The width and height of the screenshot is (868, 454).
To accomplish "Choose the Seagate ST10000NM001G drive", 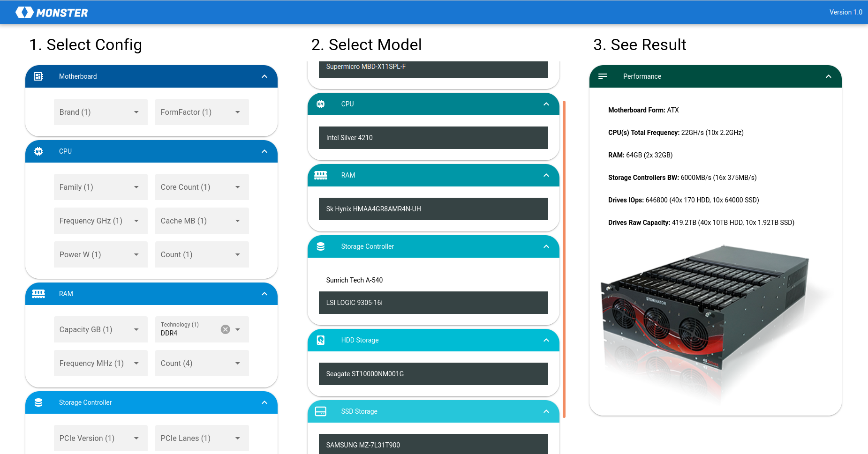I will click(x=433, y=374).
